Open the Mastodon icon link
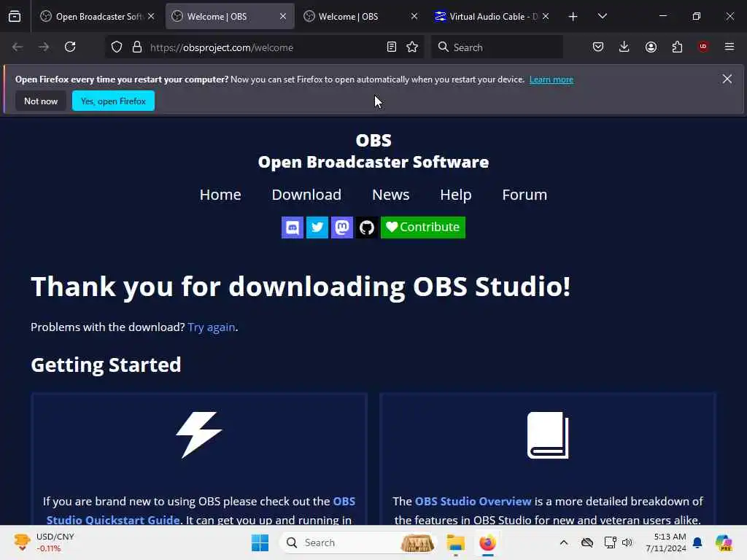The image size is (747, 560). [x=341, y=227]
